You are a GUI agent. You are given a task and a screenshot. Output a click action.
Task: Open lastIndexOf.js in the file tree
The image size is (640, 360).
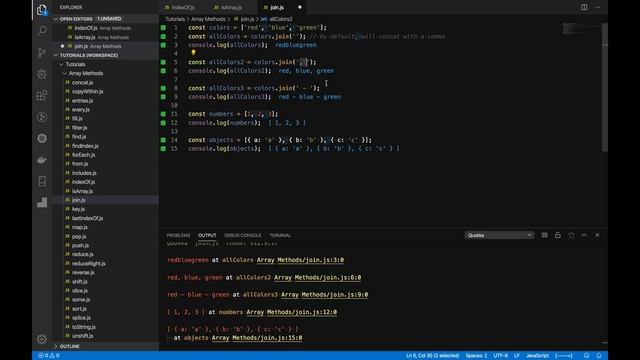(x=87, y=218)
